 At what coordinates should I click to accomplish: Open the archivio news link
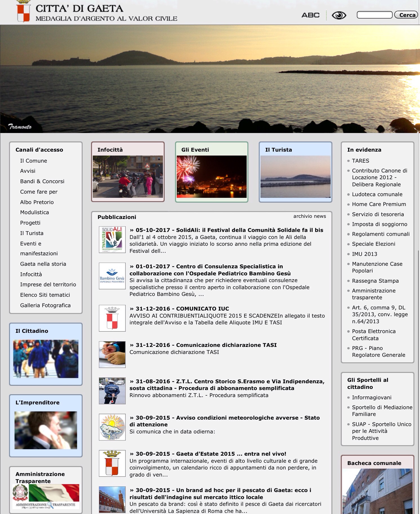[309, 216]
